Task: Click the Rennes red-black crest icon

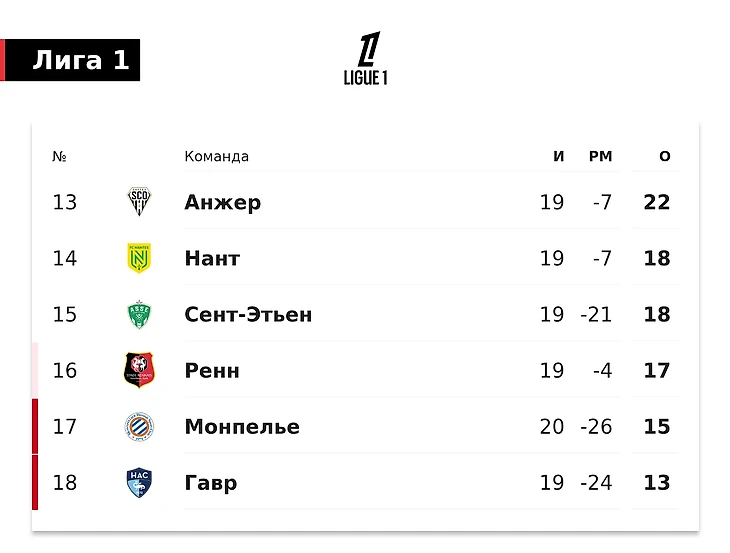Action: (139, 370)
